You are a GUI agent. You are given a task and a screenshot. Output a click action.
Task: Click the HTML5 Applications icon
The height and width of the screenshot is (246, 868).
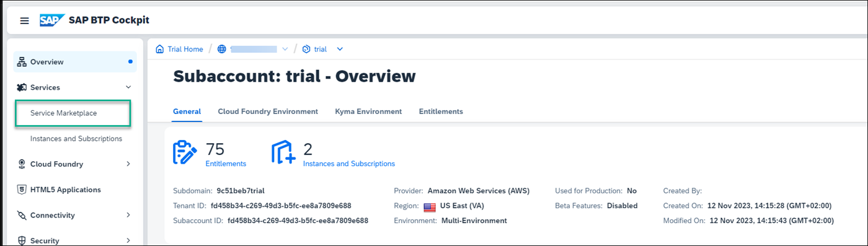click(x=22, y=190)
